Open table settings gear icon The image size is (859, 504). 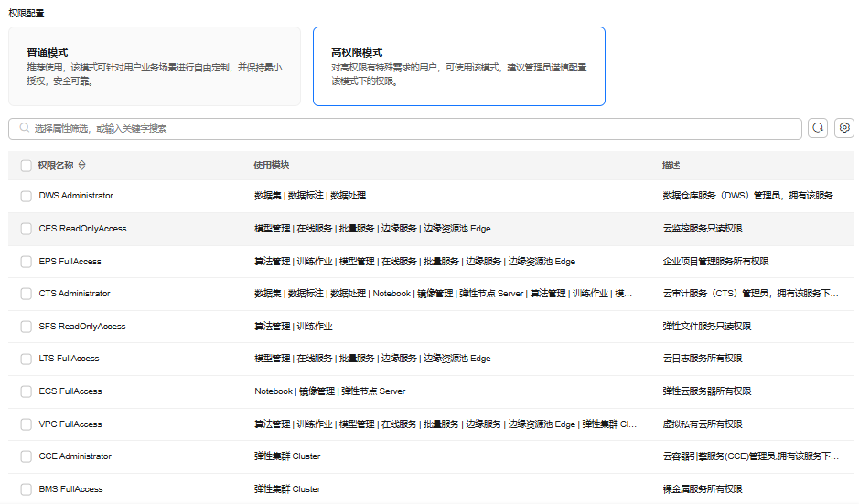(x=844, y=128)
